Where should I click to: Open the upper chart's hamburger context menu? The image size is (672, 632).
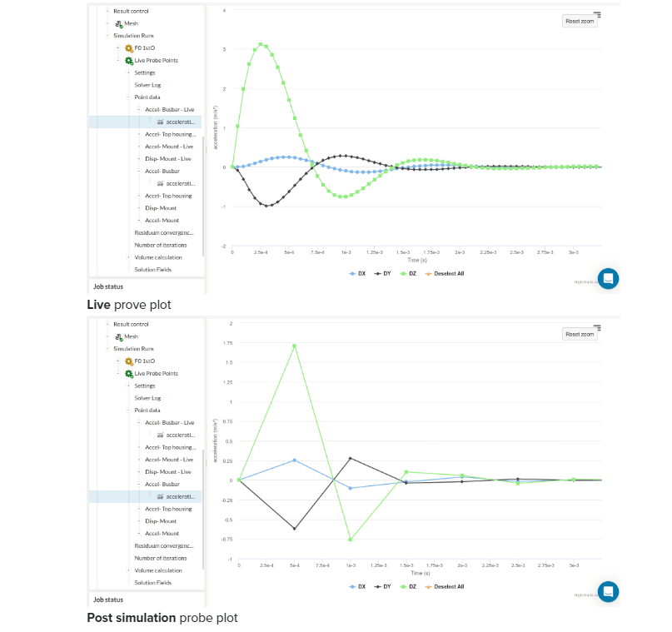point(597,14)
